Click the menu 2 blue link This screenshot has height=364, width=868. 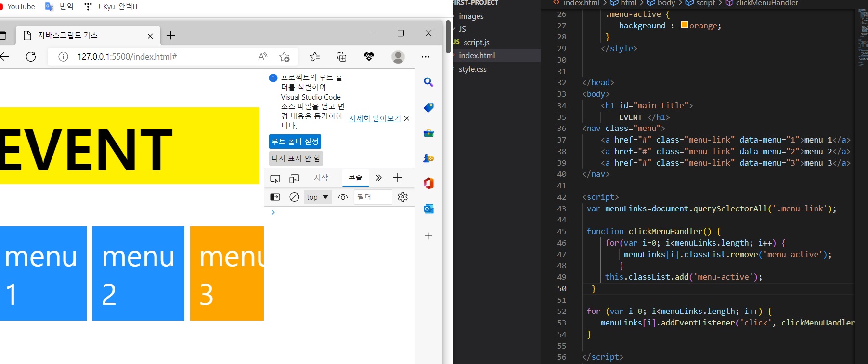click(x=138, y=273)
